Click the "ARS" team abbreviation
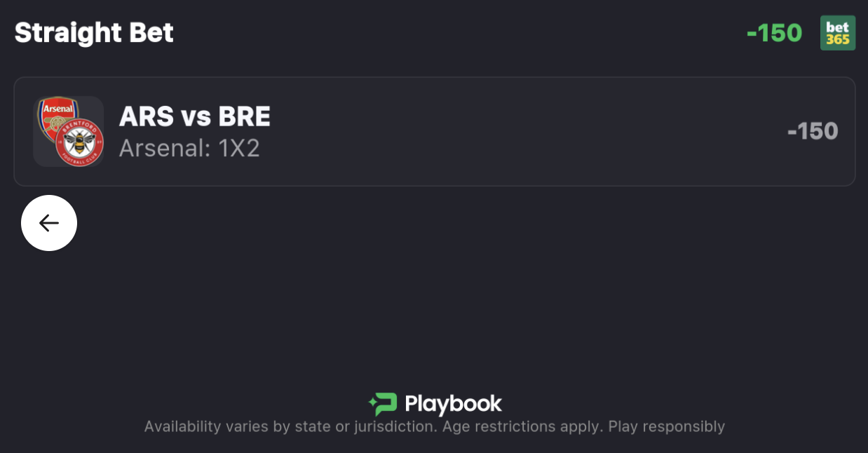 [x=146, y=116]
